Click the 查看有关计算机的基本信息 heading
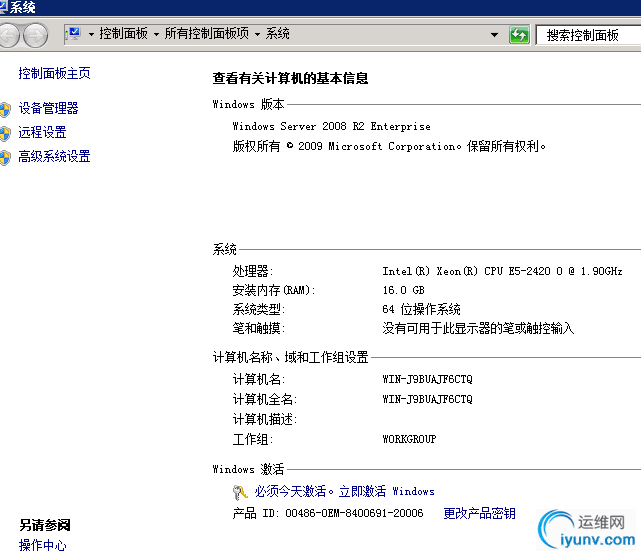 [290, 78]
